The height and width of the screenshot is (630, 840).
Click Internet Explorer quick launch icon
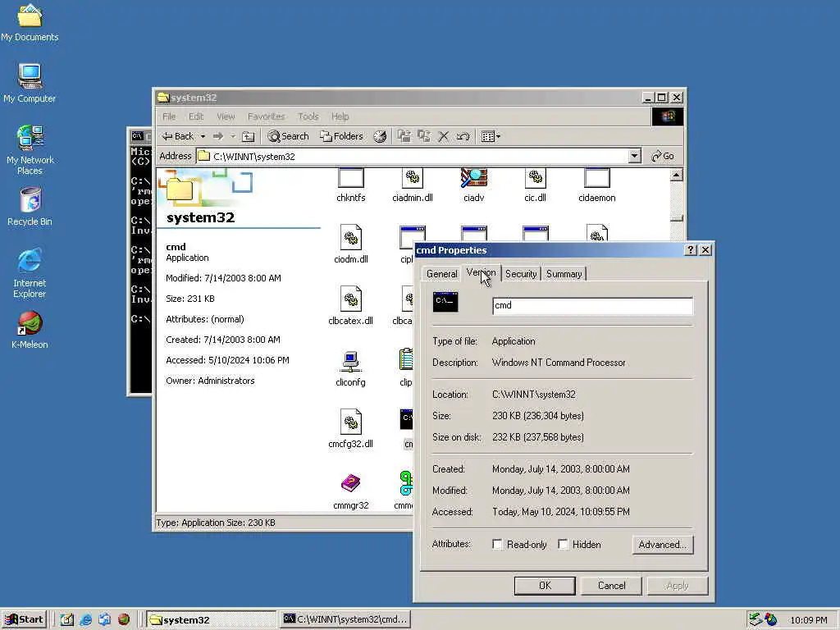point(85,620)
